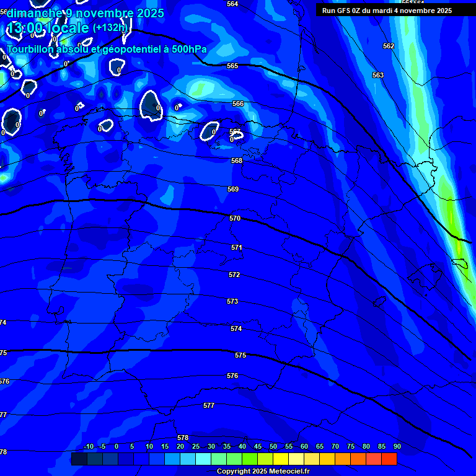Click the 565 contour label
The width and height of the screenshot is (476, 476).
(x=232, y=66)
